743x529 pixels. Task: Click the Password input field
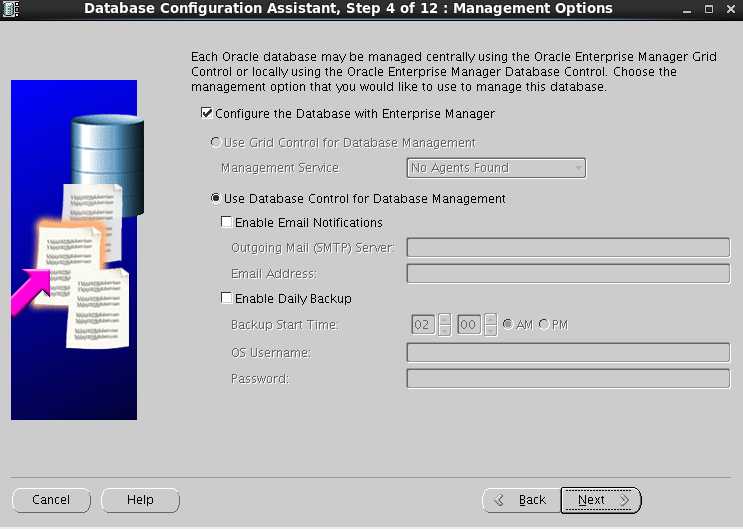568,379
